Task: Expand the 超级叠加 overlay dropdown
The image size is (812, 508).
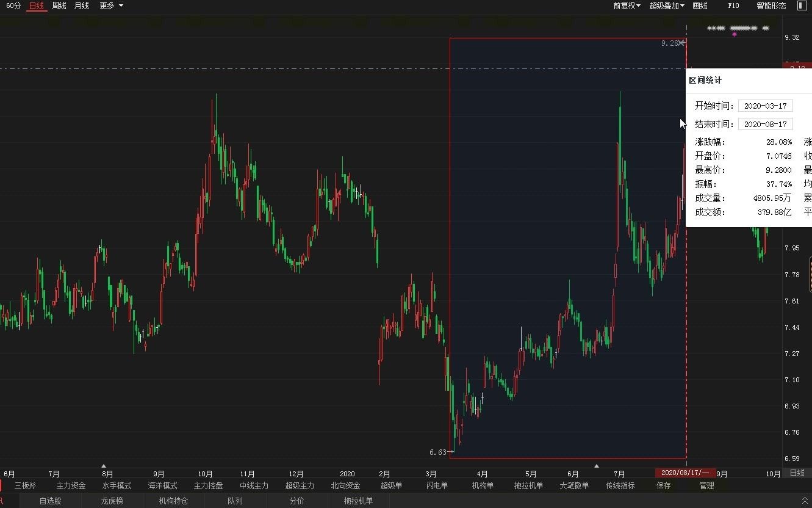Action: [x=666, y=5]
